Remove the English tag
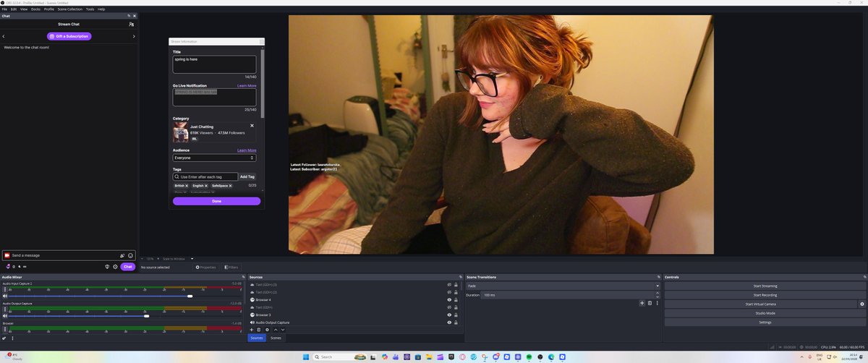The width and height of the screenshot is (868, 363). click(206, 186)
